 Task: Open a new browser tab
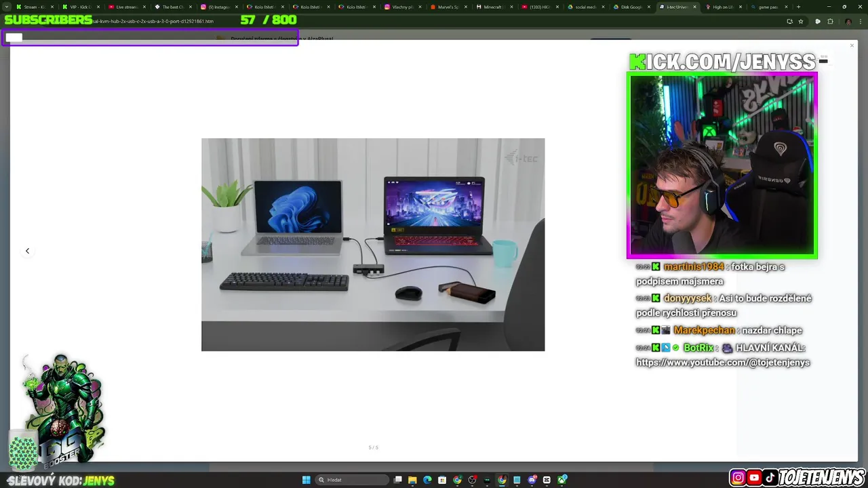798,7
